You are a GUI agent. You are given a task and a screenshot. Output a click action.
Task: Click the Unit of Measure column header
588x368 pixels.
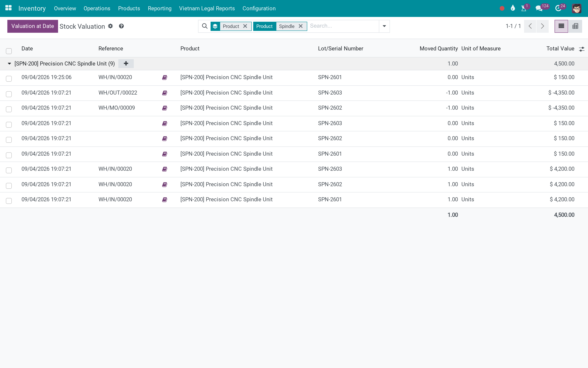pyautogui.click(x=481, y=48)
